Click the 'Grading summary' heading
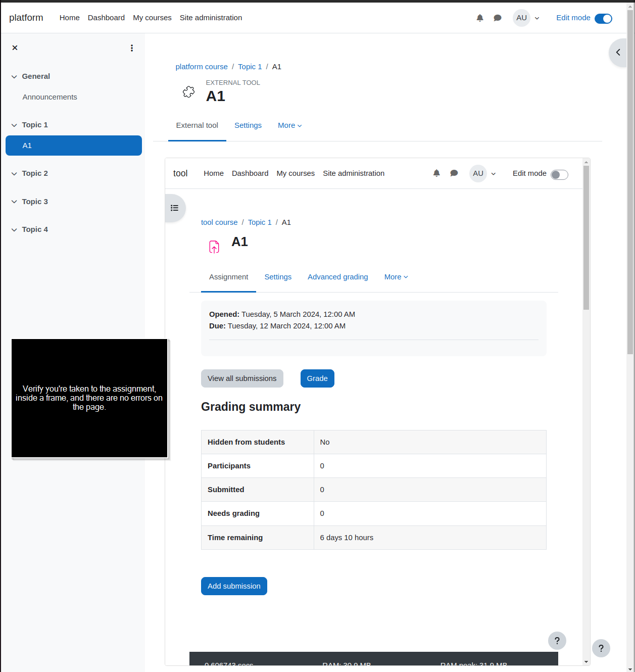 [251, 407]
